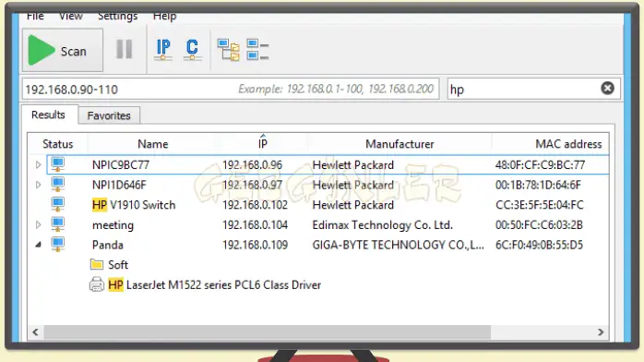Select HP LaserJet M1522 series PCL6 driver
The image size is (644, 362).
pyautogui.click(x=215, y=284)
